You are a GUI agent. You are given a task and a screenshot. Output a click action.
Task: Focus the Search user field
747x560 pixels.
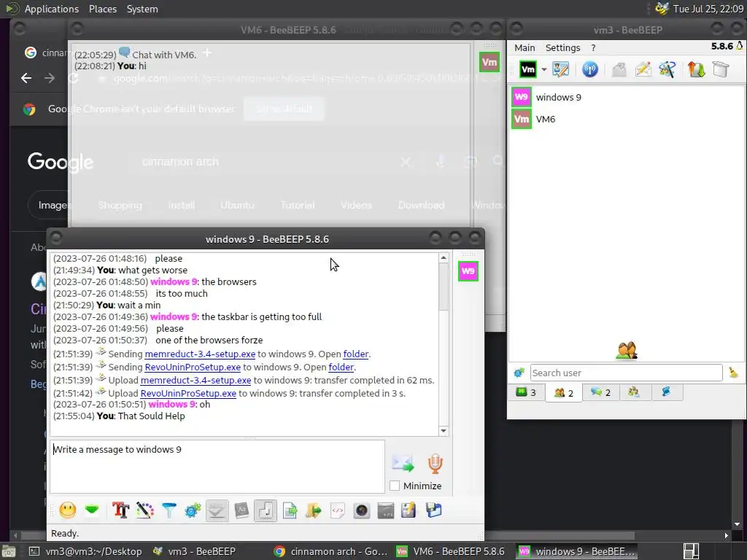tap(626, 373)
